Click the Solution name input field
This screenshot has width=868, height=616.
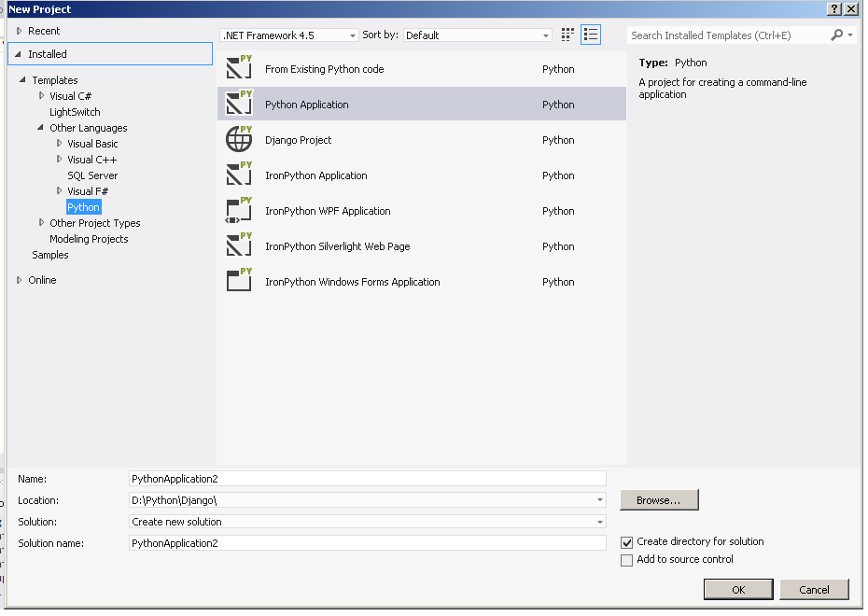(368, 543)
